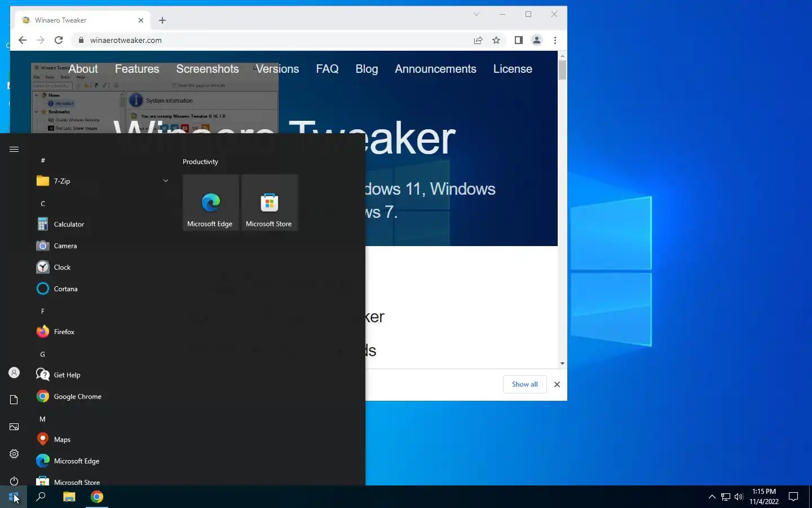Click the Productivity group header
Viewport: 812px width, 508px height.
(200, 161)
